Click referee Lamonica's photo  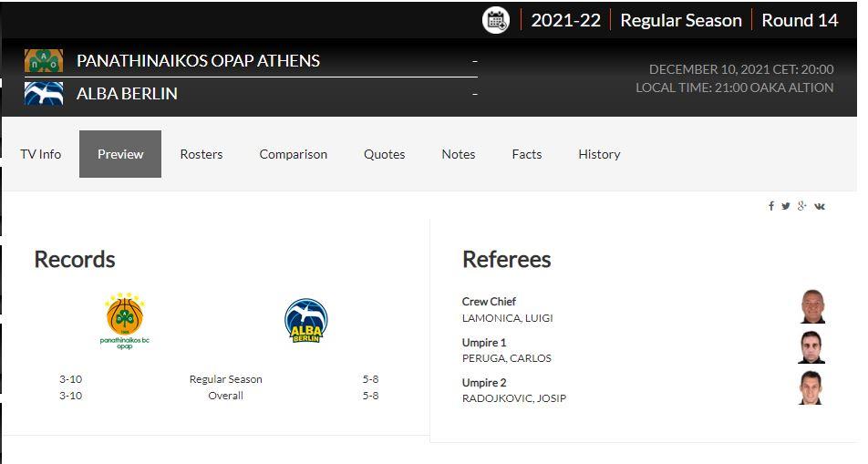click(x=812, y=306)
